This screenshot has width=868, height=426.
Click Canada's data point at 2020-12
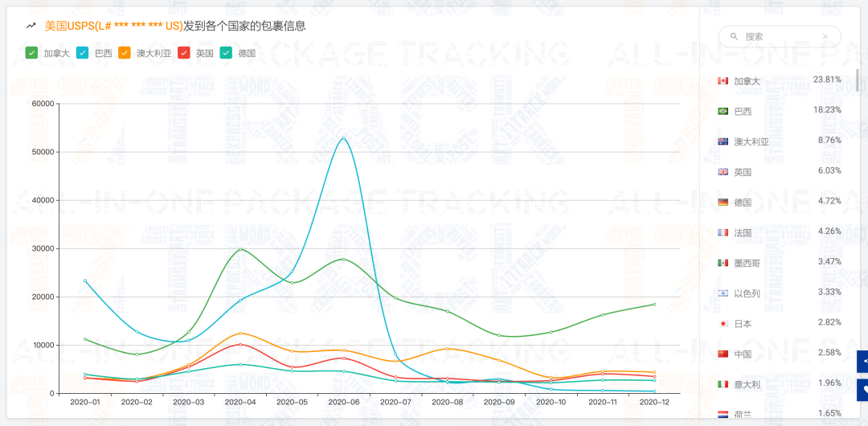tap(654, 304)
